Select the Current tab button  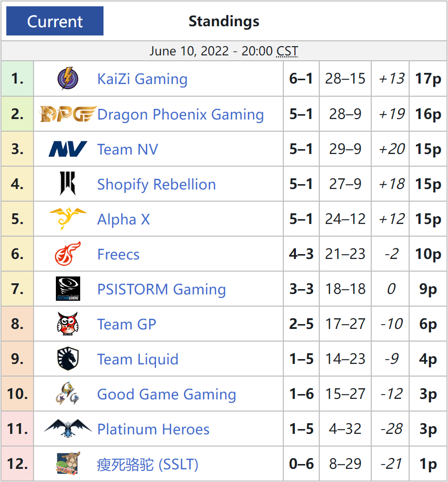click(55, 21)
